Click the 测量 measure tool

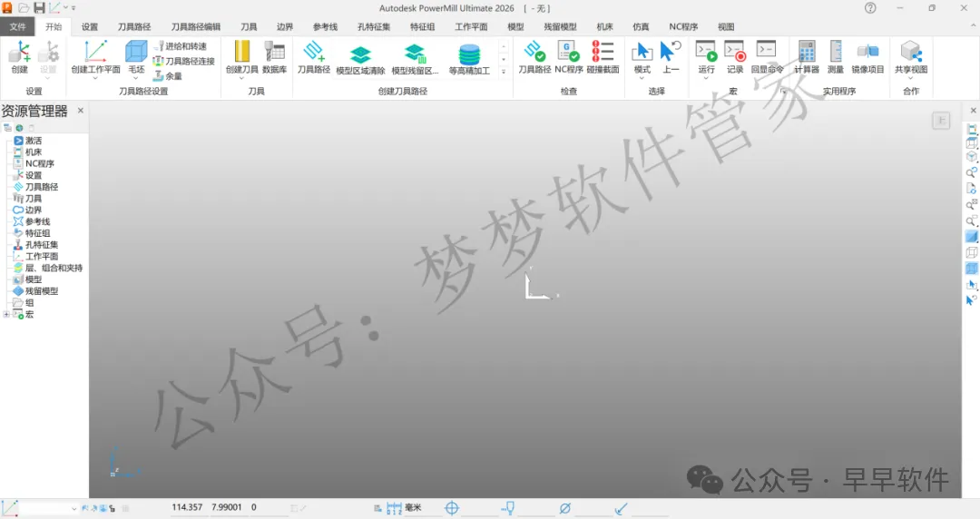(836, 57)
